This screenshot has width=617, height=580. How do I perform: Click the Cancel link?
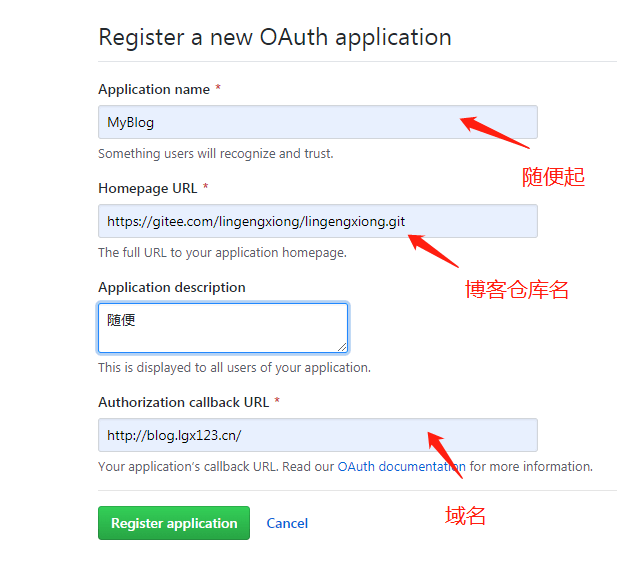coord(287,523)
